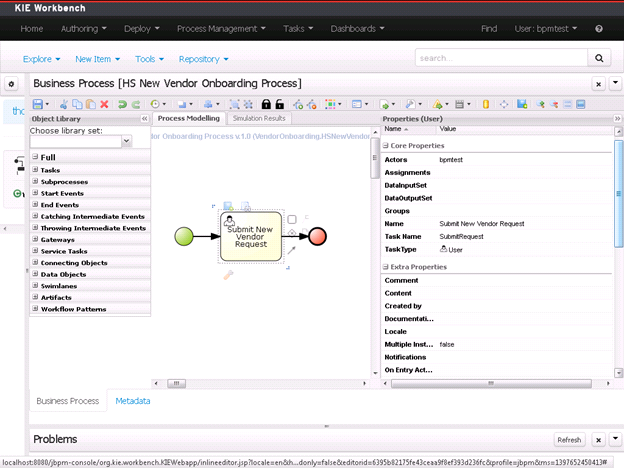Expand the Swimlanes library group
624x468 pixels.
pos(35,286)
